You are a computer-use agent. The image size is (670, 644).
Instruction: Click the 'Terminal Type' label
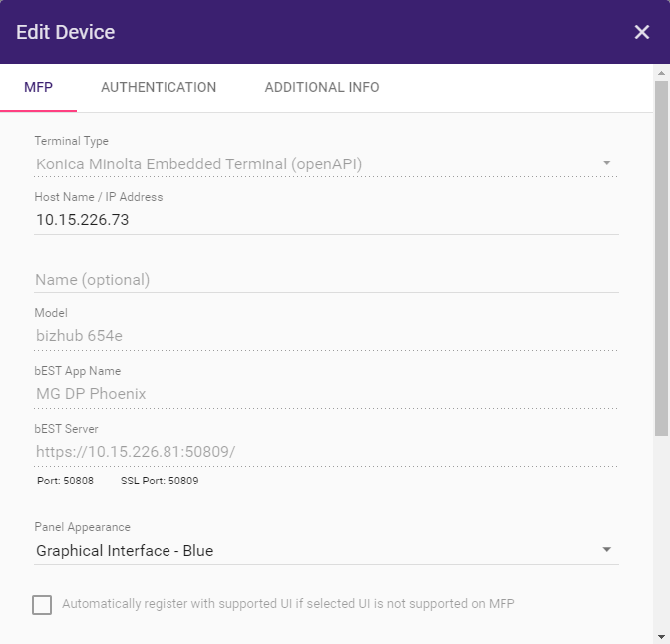click(x=72, y=141)
